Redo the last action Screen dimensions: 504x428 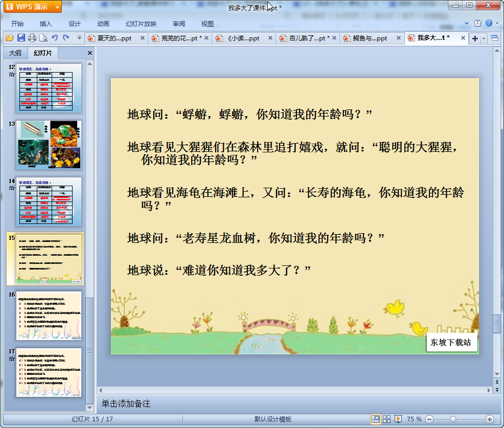point(66,38)
